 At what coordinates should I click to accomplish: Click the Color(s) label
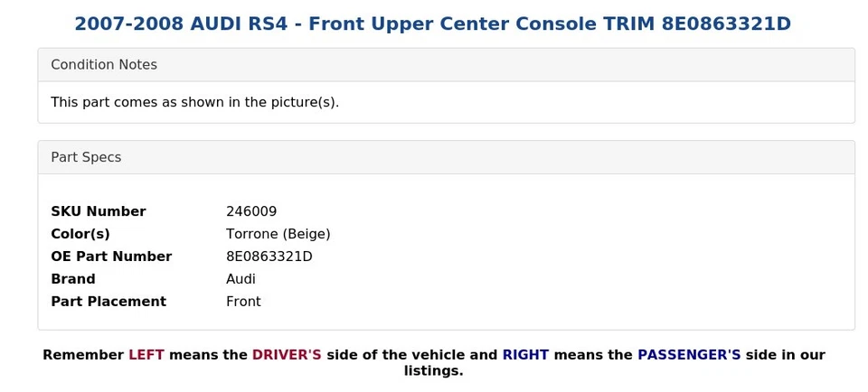tap(80, 234)
